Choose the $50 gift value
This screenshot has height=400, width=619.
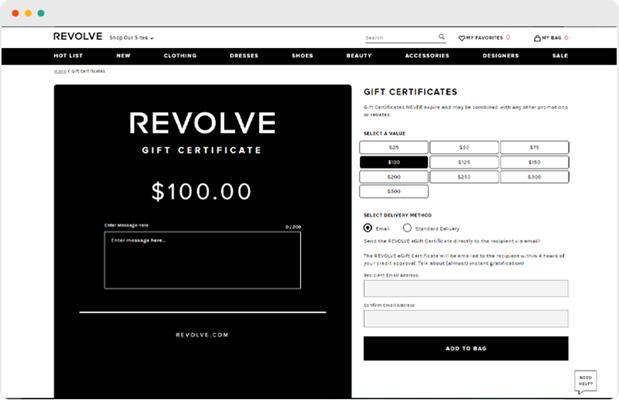(464, 147)
